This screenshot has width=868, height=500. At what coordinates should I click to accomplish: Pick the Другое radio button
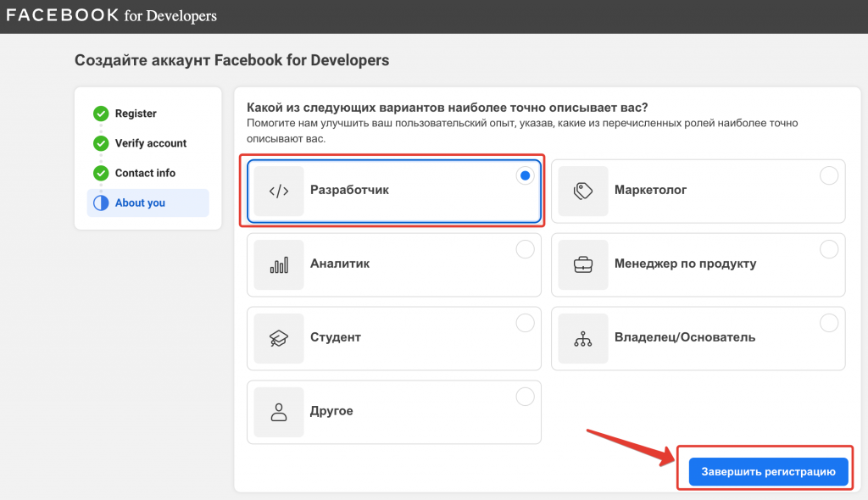pyautogui.click(x=525, y=397)
